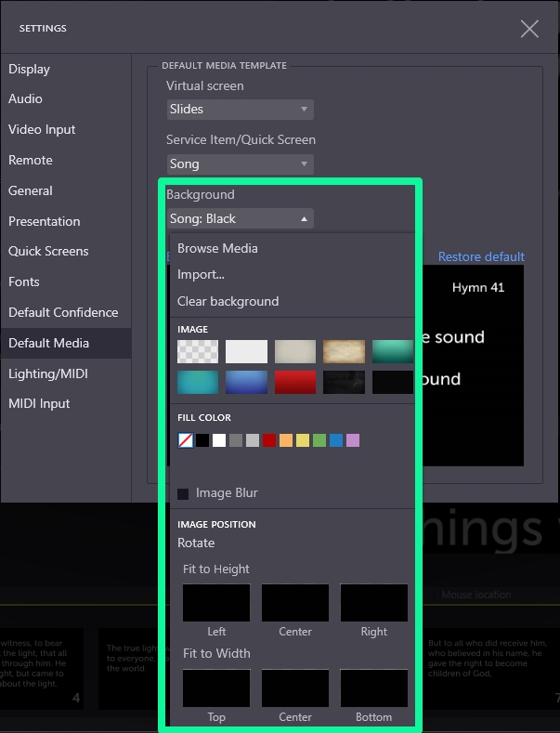This screenshot has width=560, height=733.
Task: Pick the yellow fill color swatch
Action: [x=303, y=440]
